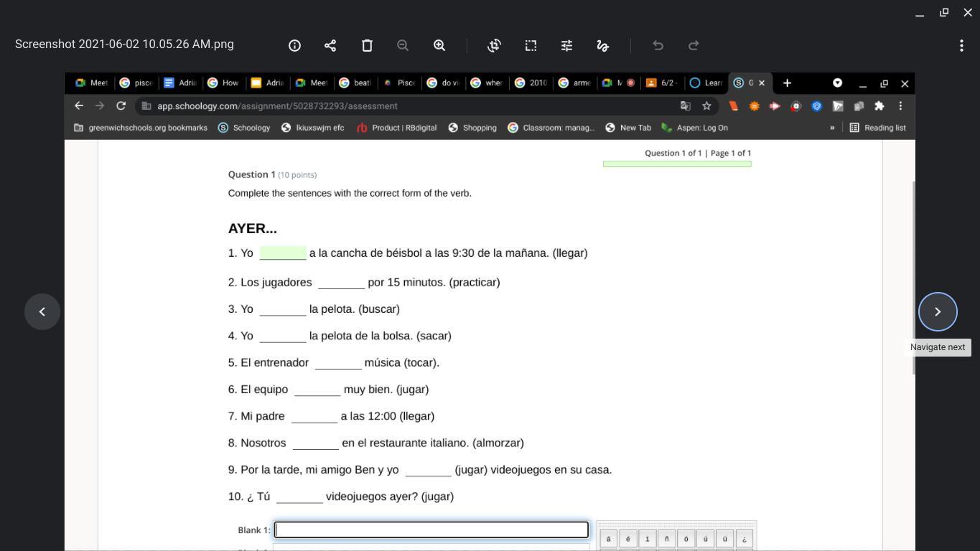980x551 pixels.
Task: Click the tab search dropdown arrow in screenshot
Action: [837, 83]
